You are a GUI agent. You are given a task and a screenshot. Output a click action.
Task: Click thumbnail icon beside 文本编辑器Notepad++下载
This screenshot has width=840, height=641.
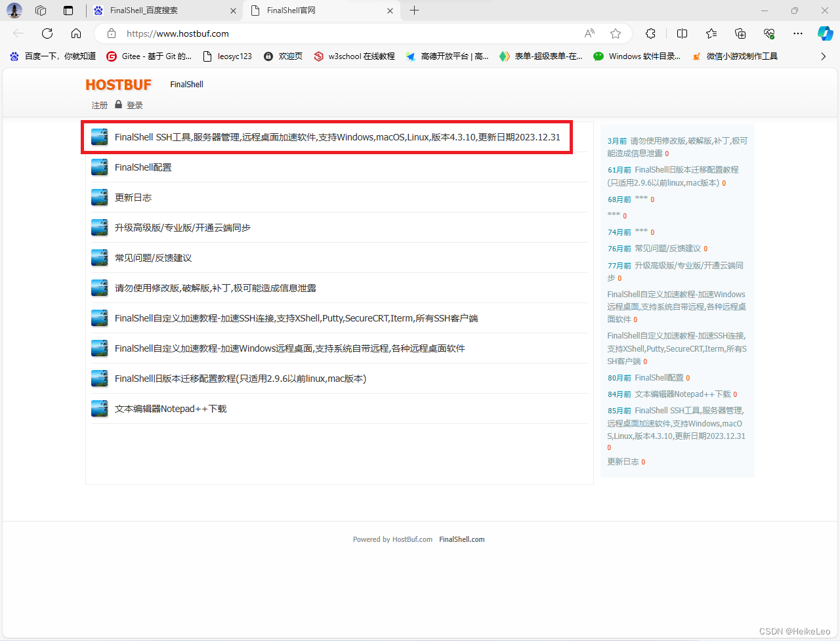point(100,409)
